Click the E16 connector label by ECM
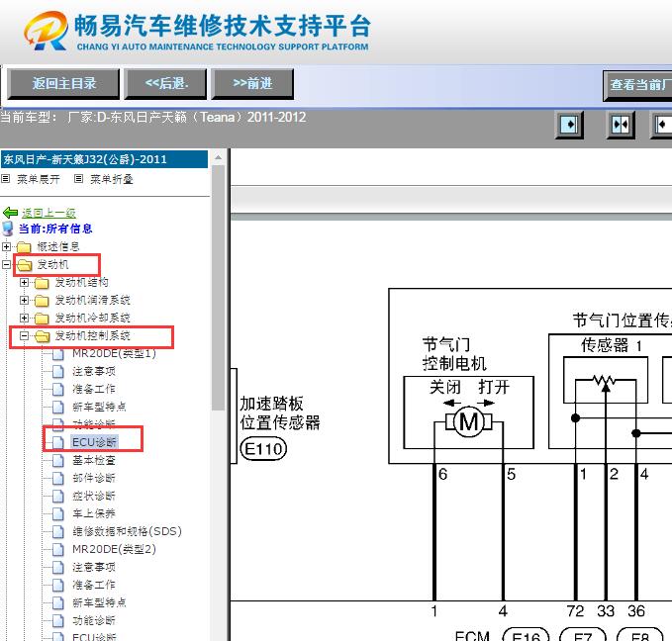The image size is (672, 641). point(526,635)
